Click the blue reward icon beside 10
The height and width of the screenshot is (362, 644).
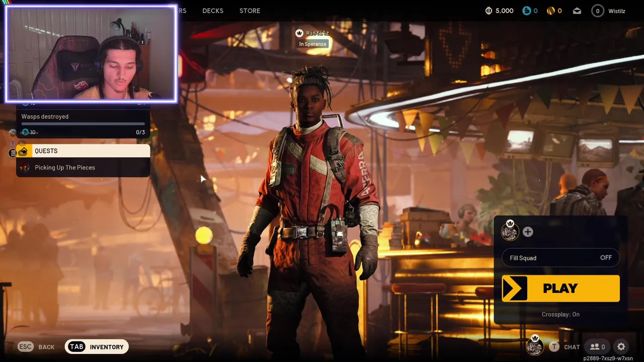coord(25,132)
